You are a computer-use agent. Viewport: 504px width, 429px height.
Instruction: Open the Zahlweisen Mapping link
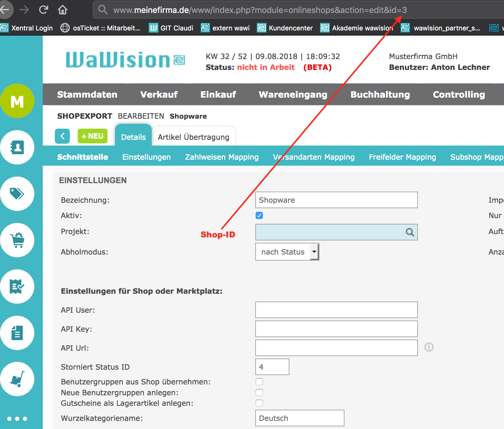tap(222, 157)
